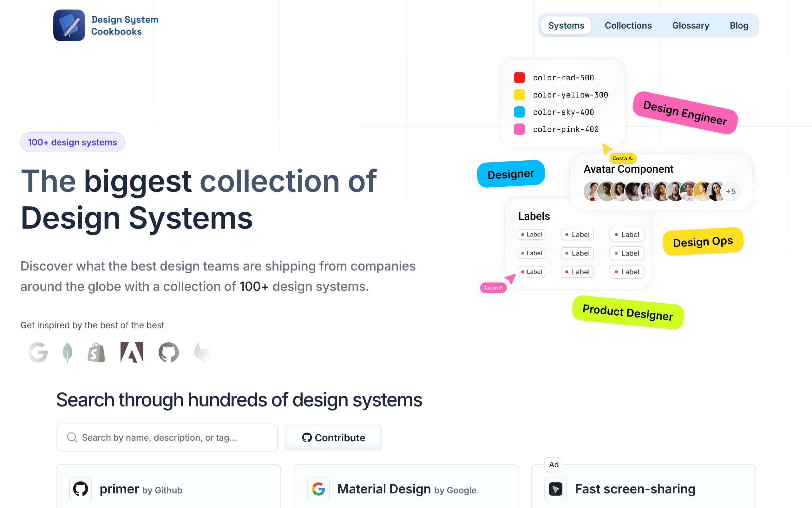Click the green Product Designer tag
This screenshot has width=812, height=508.
pos(628,312)
